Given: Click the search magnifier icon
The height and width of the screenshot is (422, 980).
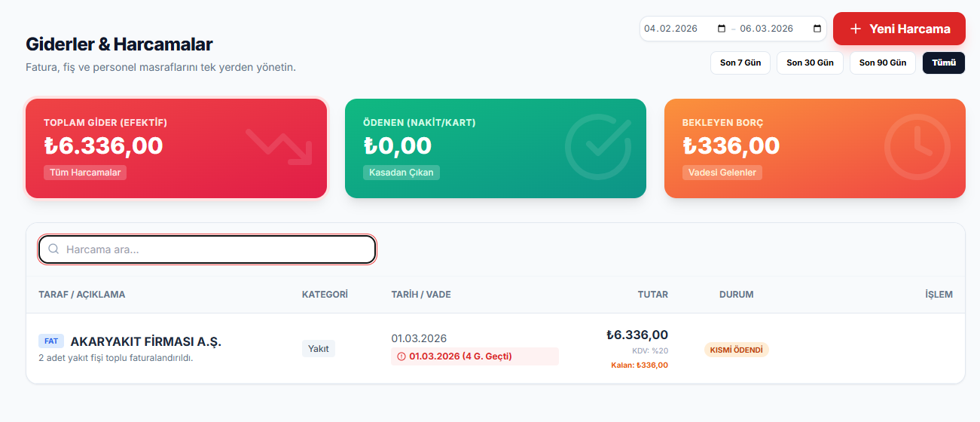Looking at the screenshot, I should click(53, 249).
